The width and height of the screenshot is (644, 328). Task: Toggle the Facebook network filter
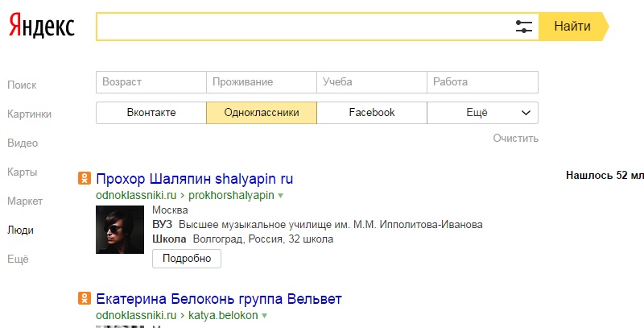(x=372, y=113)
